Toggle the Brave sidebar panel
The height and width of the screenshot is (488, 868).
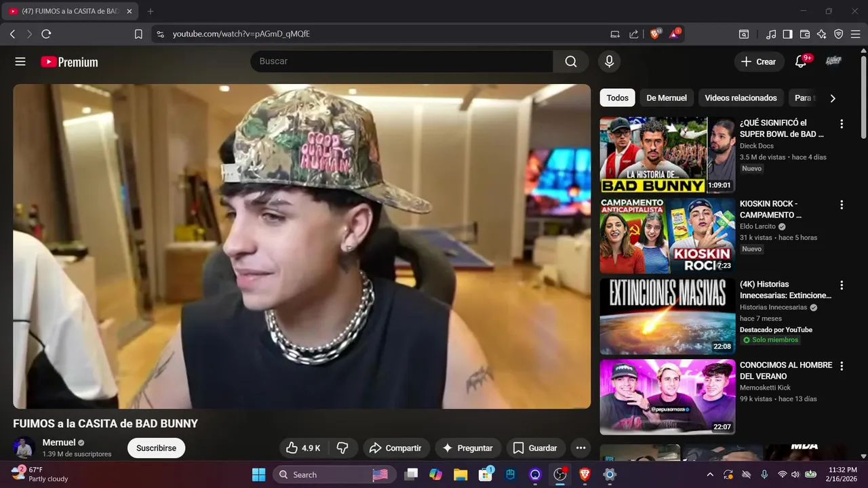click(787, 34)
